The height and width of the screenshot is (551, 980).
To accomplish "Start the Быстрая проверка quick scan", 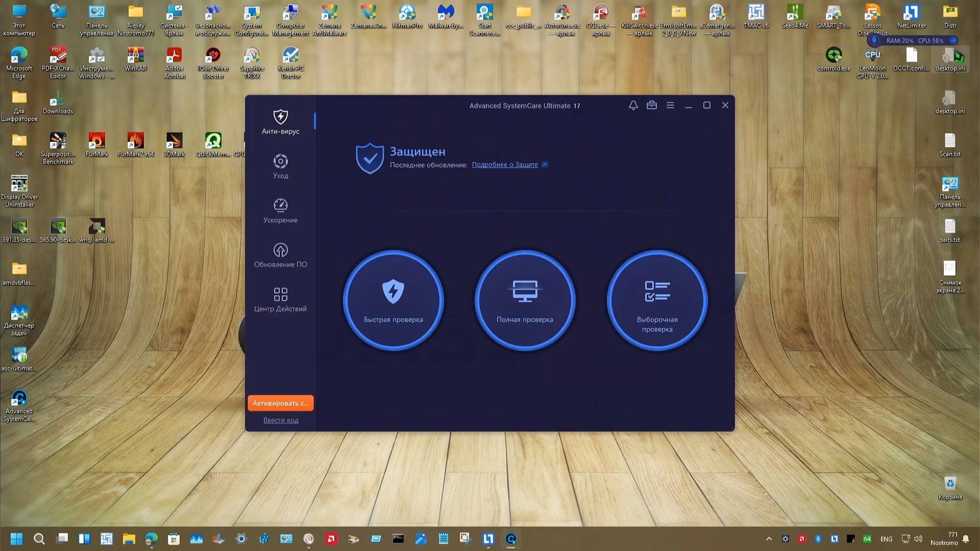I will [393, 301].
